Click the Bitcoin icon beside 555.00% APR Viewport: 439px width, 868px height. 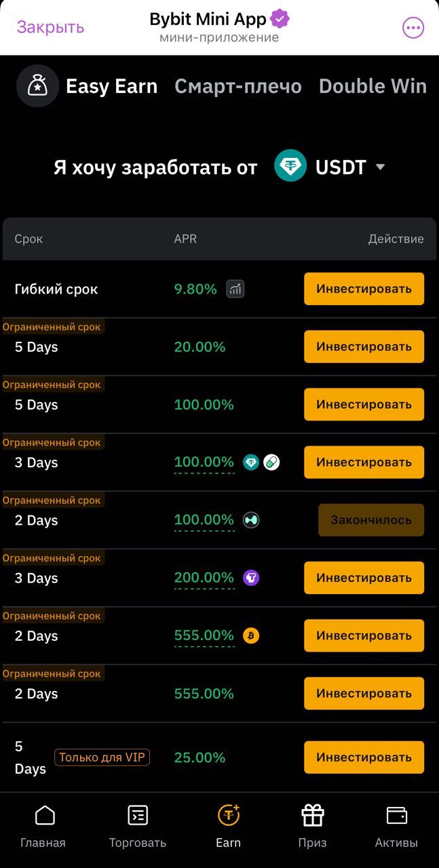point(251,635)
